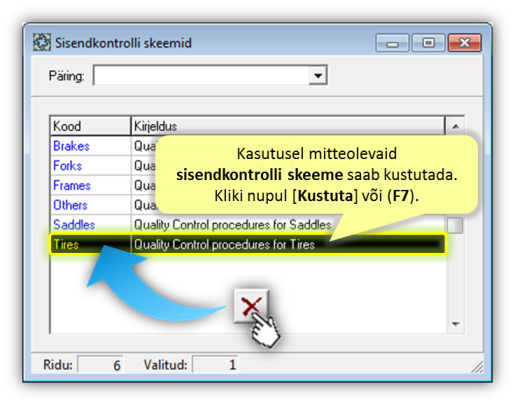The height and width of the screenshot is (405, 515).
Task: Select the Forks code link
Action: pyautogui.click(x=67, y=166)
